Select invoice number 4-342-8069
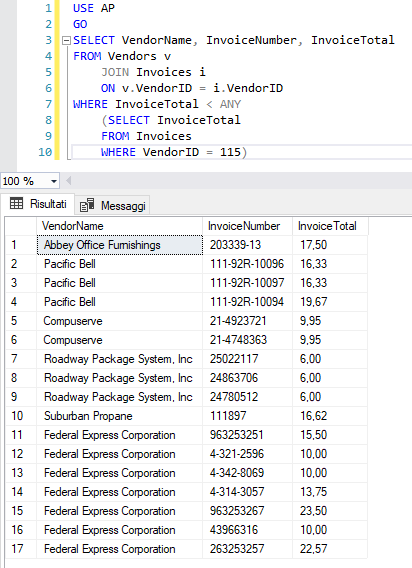Image resolution: width=412 pixels, height=568 pixels. click(247, 473)
